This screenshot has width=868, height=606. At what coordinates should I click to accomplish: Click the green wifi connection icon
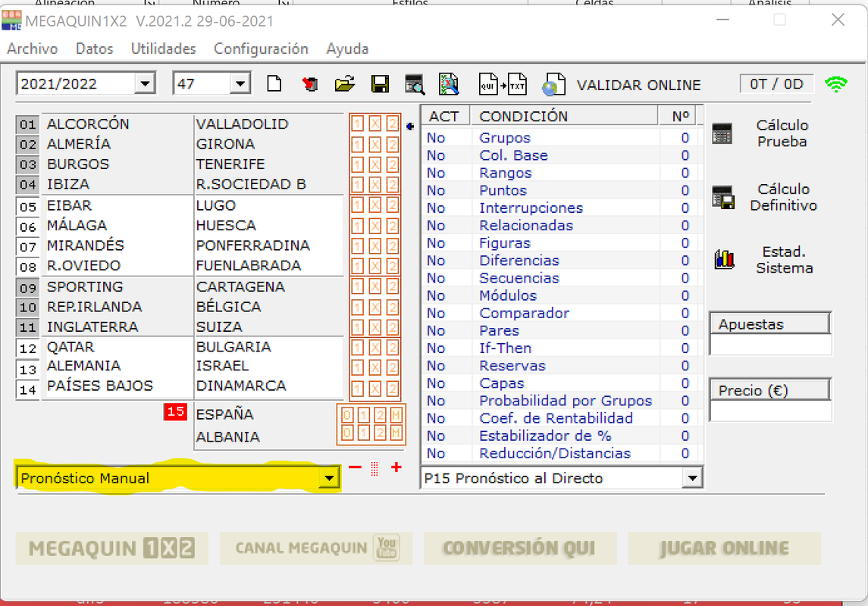836,84
